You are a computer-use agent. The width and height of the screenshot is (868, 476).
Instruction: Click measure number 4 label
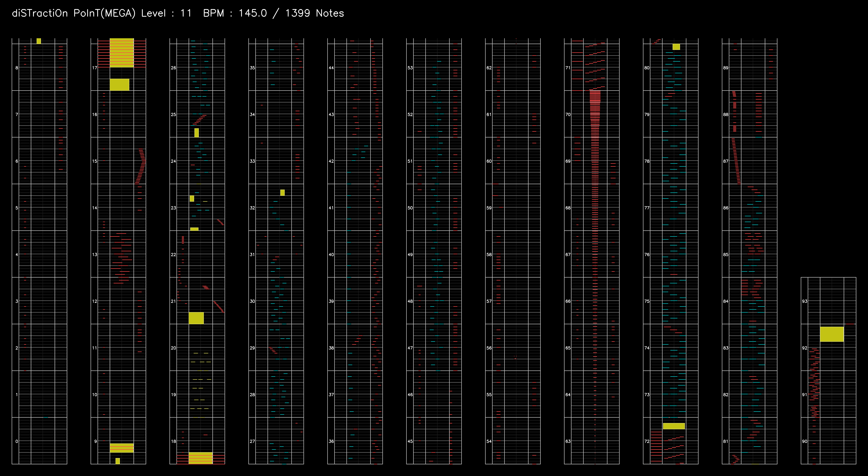pyautogui.click(x=17, y=255)
